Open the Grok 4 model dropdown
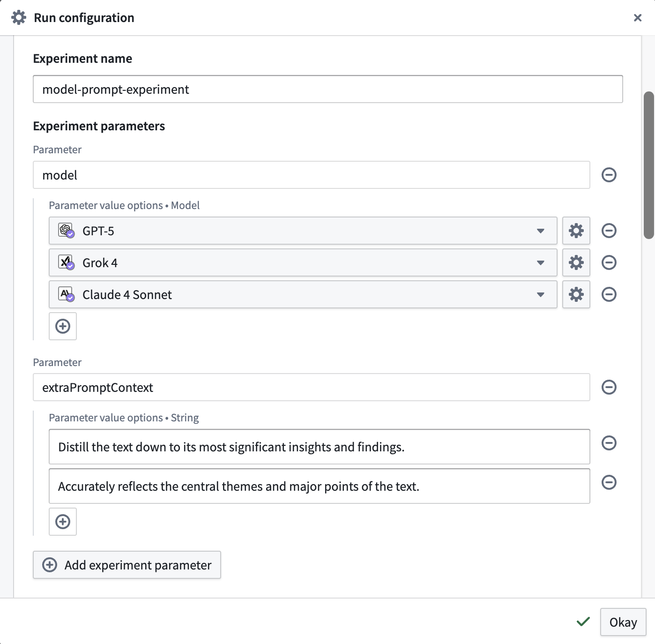The image size is (655, 644). [541, 262]
